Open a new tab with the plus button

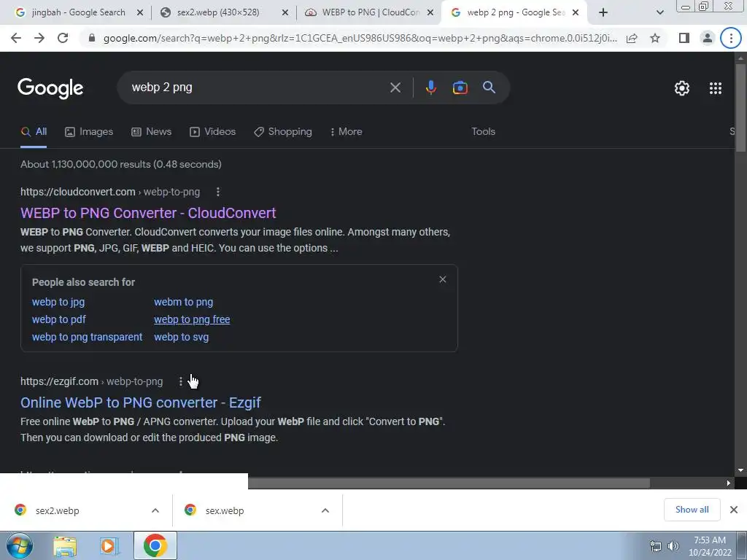[x=603, y=12]
